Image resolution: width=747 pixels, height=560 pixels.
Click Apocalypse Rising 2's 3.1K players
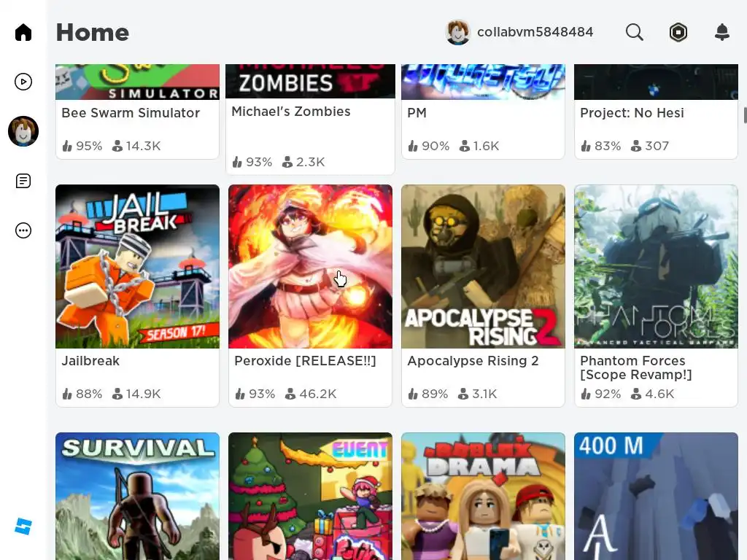(477, 394)
